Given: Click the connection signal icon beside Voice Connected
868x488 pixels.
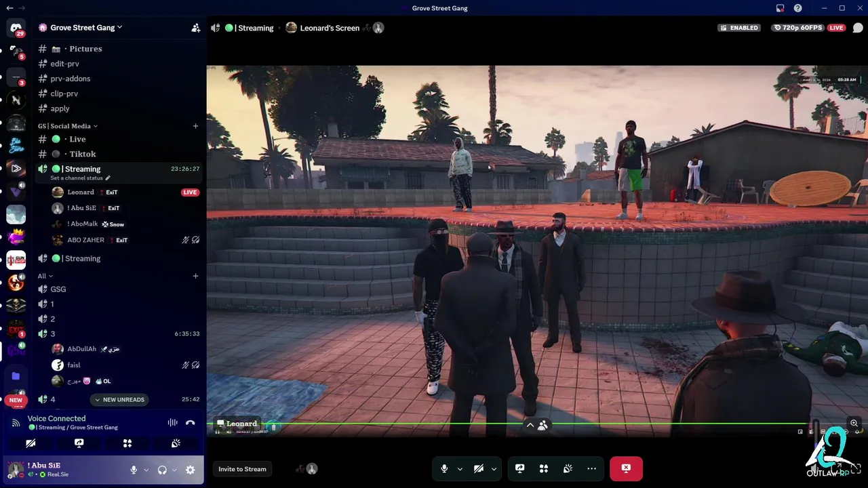Looking at the screenshot, I should tap(16, 422).
